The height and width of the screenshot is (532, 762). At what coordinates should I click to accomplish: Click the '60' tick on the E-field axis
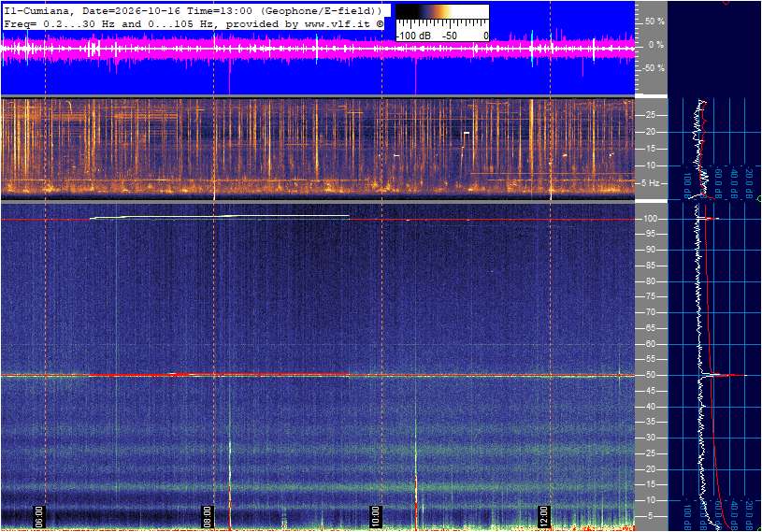click(650, 344)
